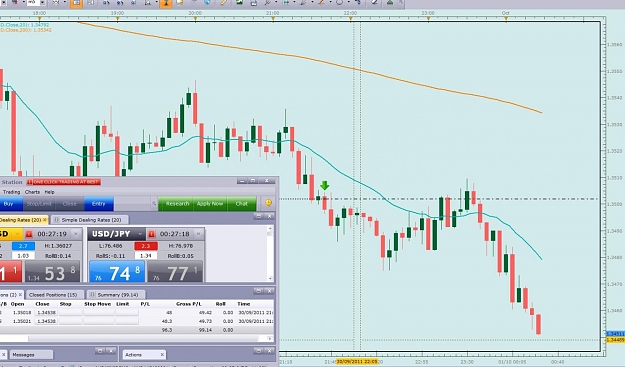Open the chart timeframe m5 dropdown arrow
Screen dimensions: 625x367
coord(42,3)
